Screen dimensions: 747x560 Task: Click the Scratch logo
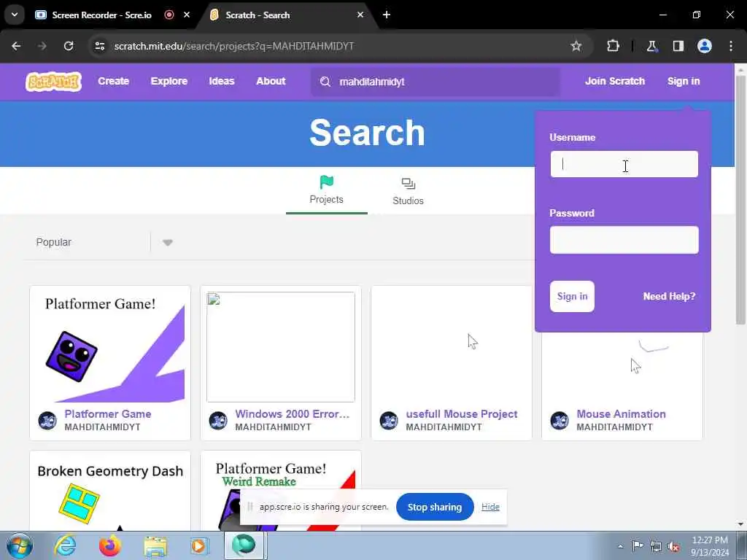point(53,82)
